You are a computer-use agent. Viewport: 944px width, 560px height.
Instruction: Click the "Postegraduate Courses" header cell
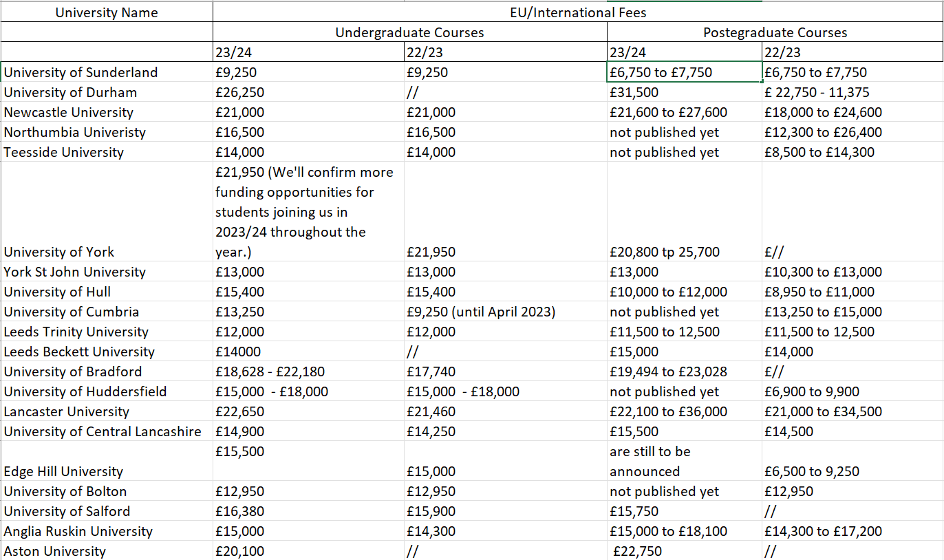[775, 32]
